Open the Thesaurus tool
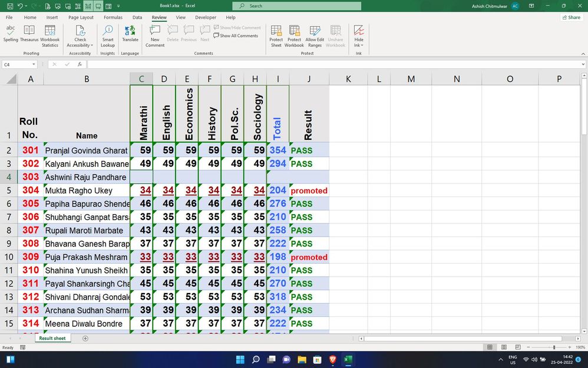 coord(29,34)
